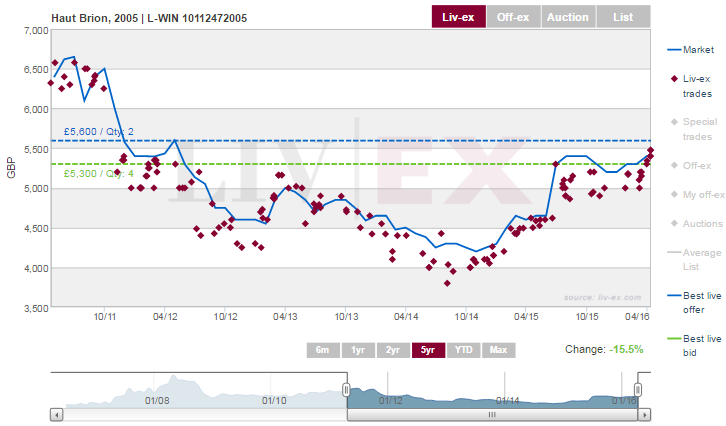Enable Off-ex series in legend
726x426 pixels.
pos(691,166)
